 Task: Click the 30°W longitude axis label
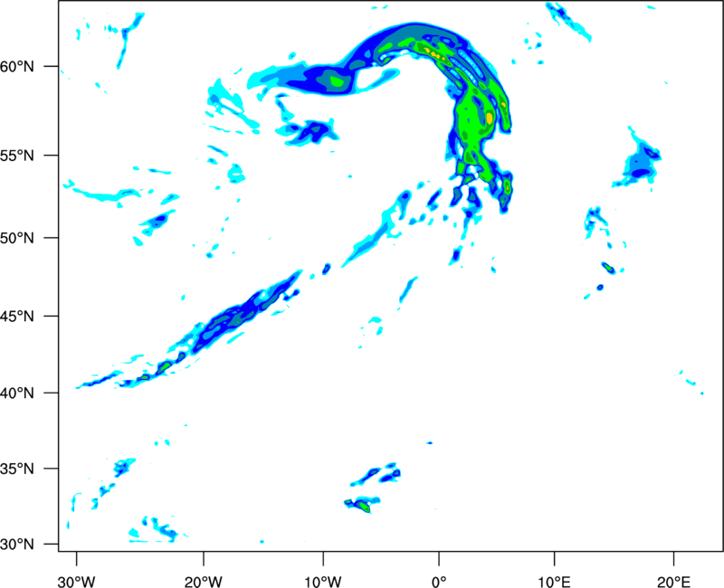click(x=77, y=582)
